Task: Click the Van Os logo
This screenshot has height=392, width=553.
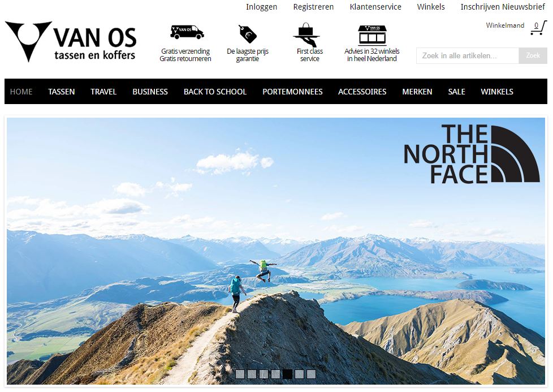Action: [71, 42]
